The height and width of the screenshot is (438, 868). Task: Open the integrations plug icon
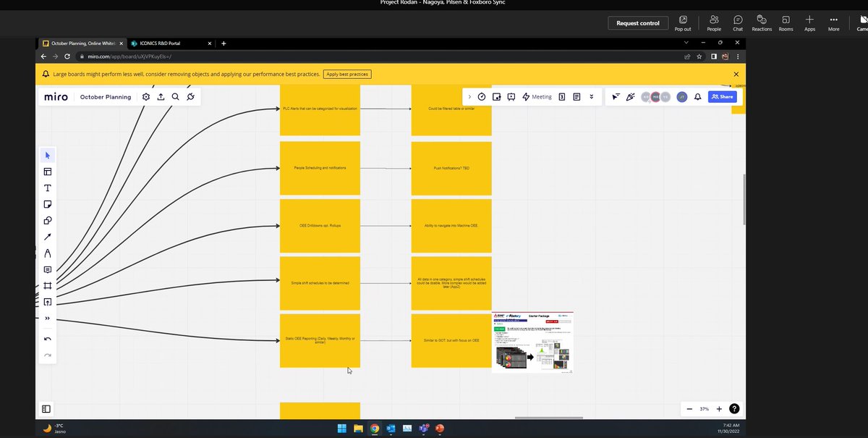coord(190,96)
